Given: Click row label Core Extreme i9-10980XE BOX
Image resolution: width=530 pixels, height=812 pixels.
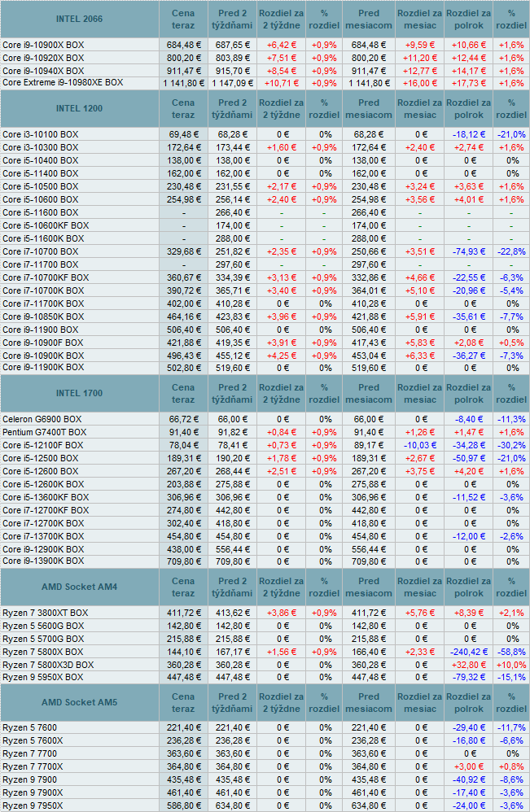Looking at the screenshot, I should (63, 82).
